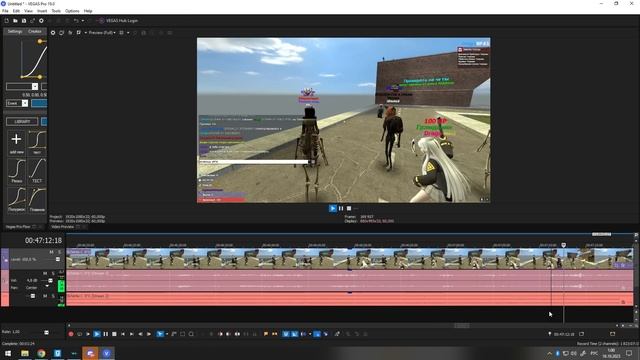
Task: Open the small dropdown below curve values
Action: click(17, 103)
